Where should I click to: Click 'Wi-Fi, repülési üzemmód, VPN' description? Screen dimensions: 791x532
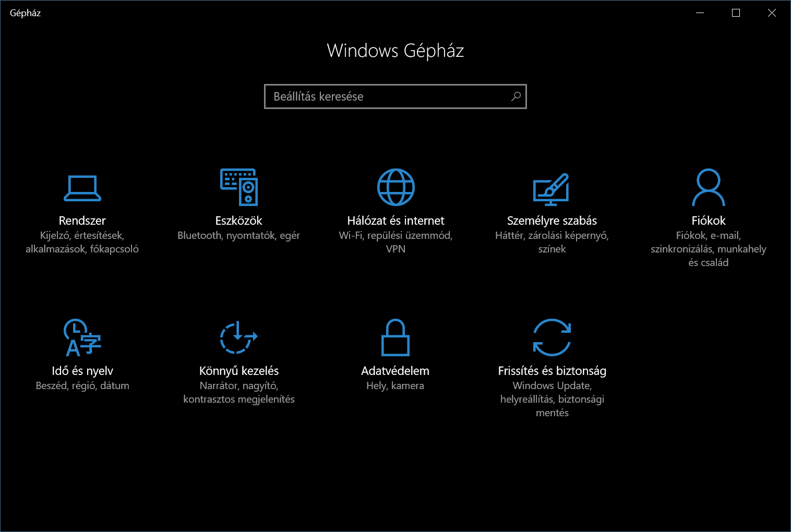[395, 242]
